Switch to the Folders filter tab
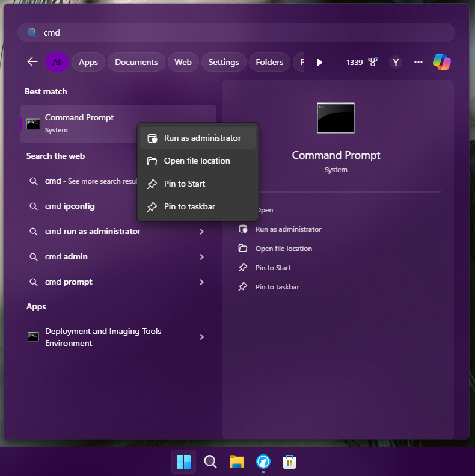The image size is (475, 476). 269,62
